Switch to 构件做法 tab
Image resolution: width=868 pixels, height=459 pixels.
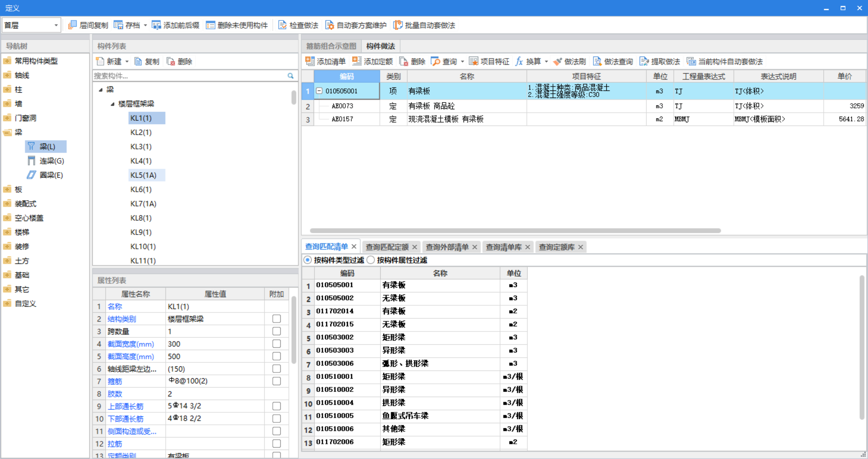[381, 46]
